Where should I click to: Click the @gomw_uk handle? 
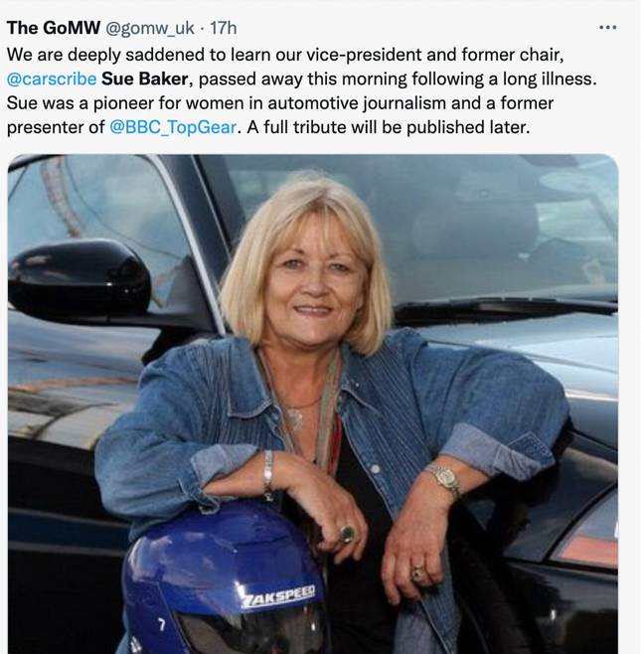(x=150, y=29)
